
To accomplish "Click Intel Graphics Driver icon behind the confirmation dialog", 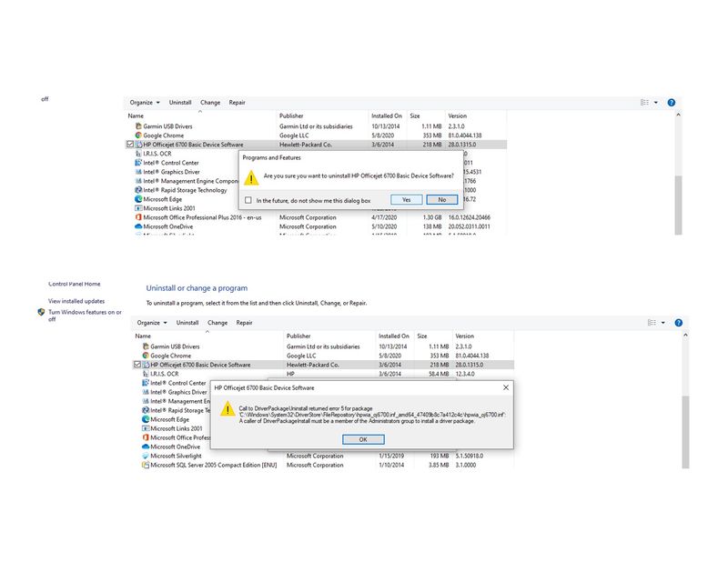I will coord(138,172).
